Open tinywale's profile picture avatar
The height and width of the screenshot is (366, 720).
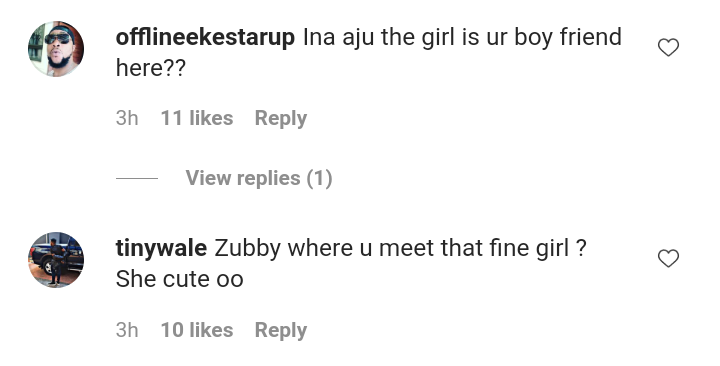pyautogui.click(x=56, y=260)
